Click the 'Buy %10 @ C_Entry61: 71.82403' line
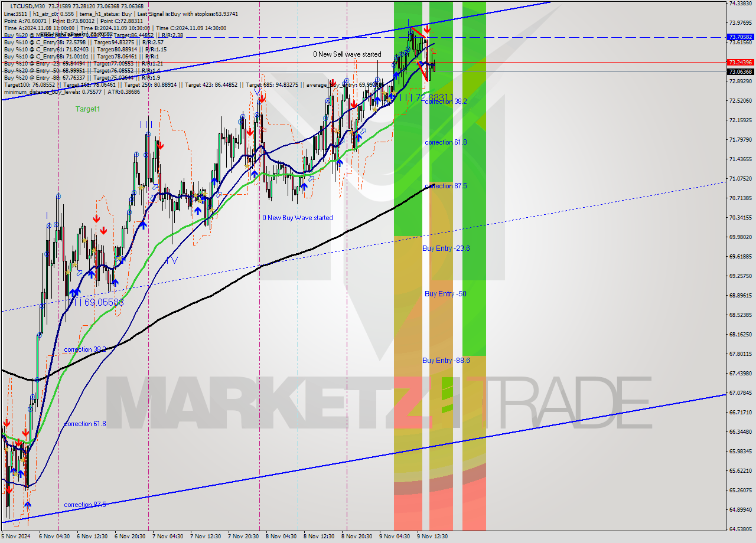Viewport: 756px width, 543px height. (x=84, y=50)
